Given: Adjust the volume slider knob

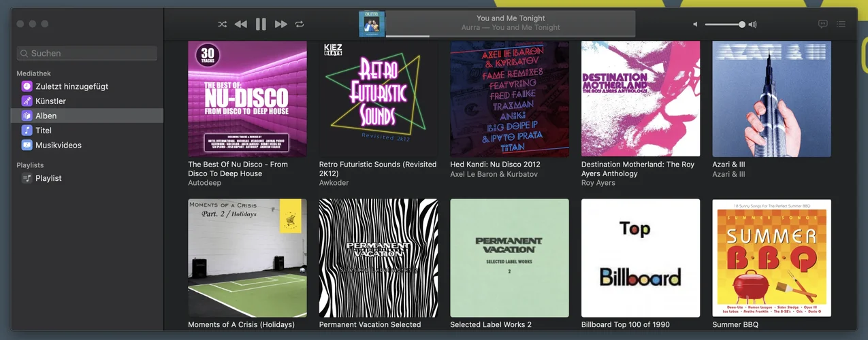Looking at the screenshot, I should click(742, 24).
